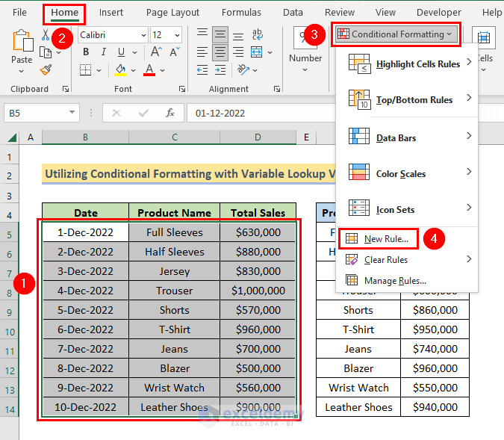
Task: Open Clear Rules submenu
Action: click(x=407, y=259)
